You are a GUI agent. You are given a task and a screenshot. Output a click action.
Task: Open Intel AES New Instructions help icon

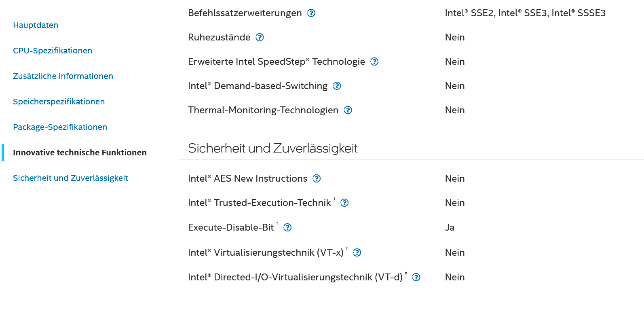pyautogui.click(x=317, y=178)
